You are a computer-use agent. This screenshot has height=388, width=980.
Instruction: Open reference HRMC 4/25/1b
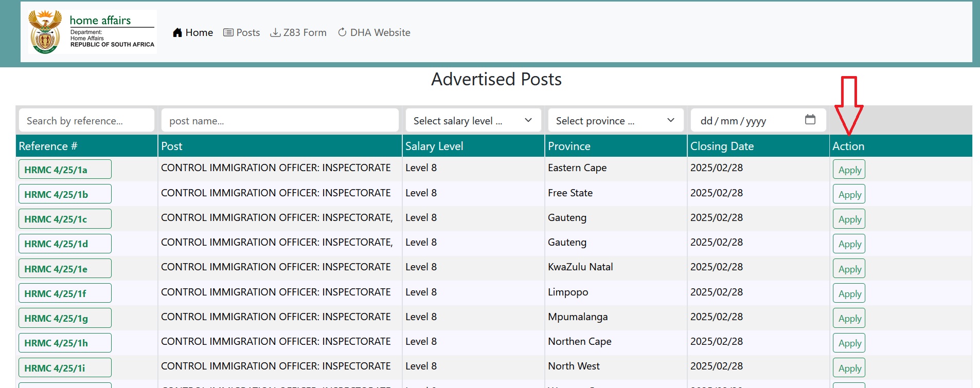[x=65, y=194]
